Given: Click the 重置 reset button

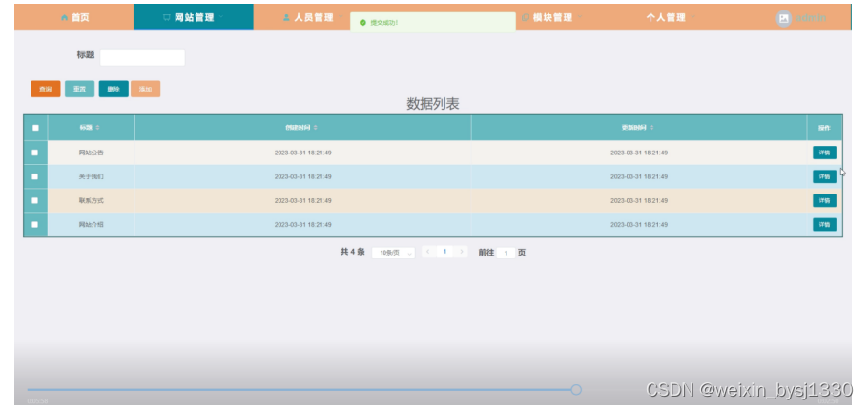Looking at the screenshot, I should coord(80,89).
